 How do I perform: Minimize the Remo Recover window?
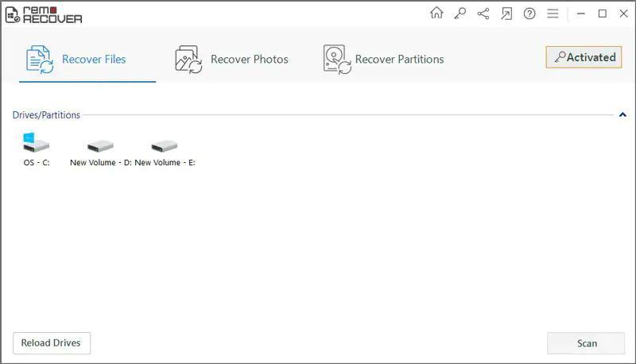point(581,14)
